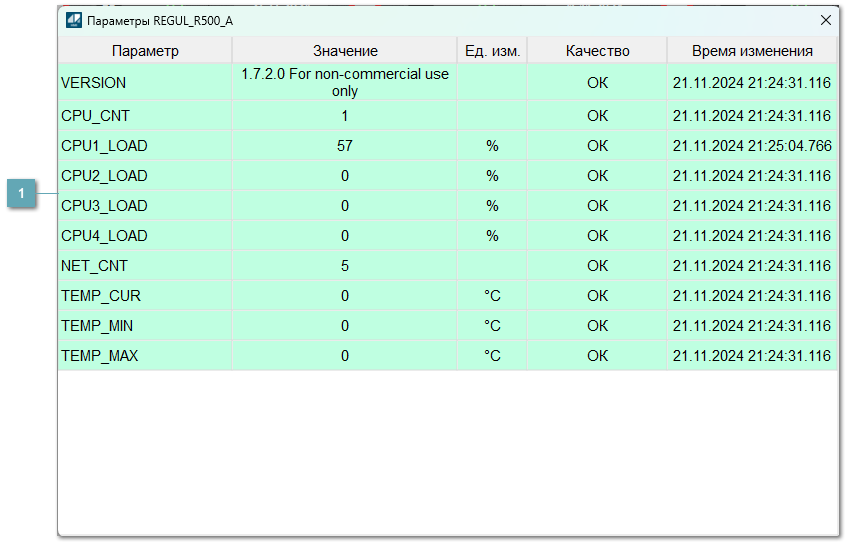
Task: Click the TEMP_MAX value 0
Action: (344, 355)
